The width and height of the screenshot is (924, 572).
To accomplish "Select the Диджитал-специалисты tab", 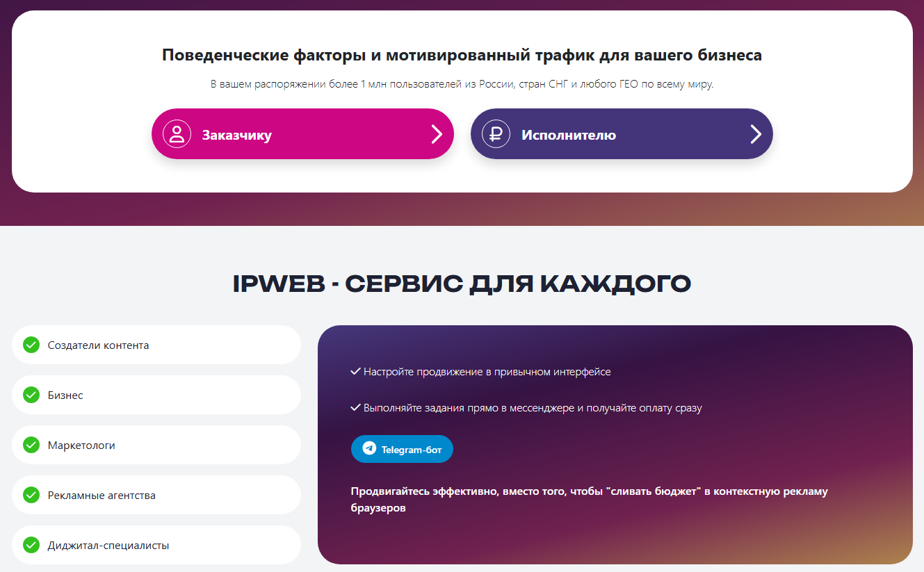I will (156, 545).
